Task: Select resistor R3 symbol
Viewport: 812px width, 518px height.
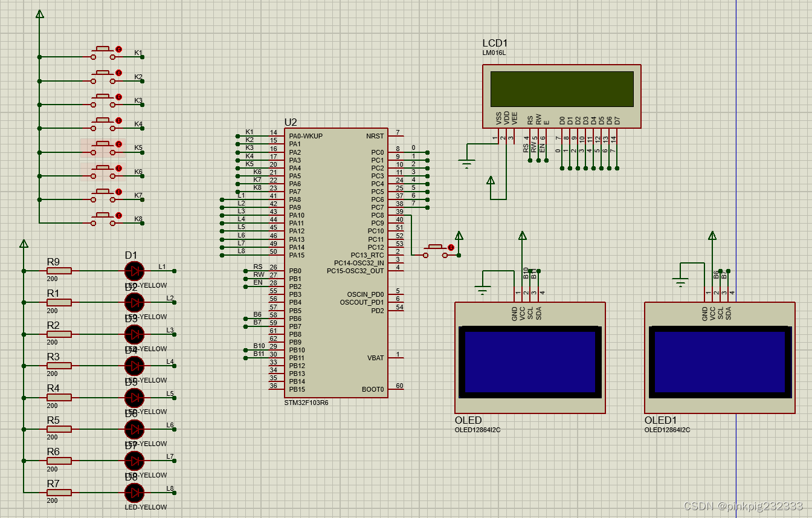Action: (x=59, y=366)
